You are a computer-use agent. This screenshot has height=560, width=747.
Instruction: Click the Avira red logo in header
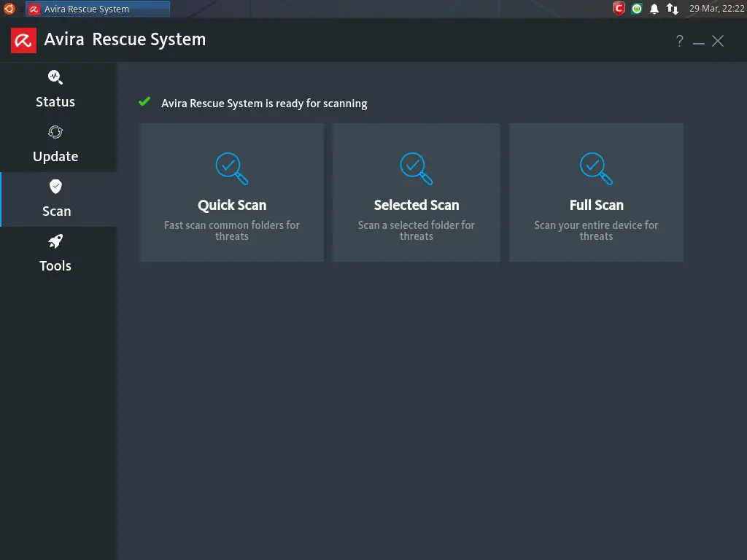click(23, 41)
